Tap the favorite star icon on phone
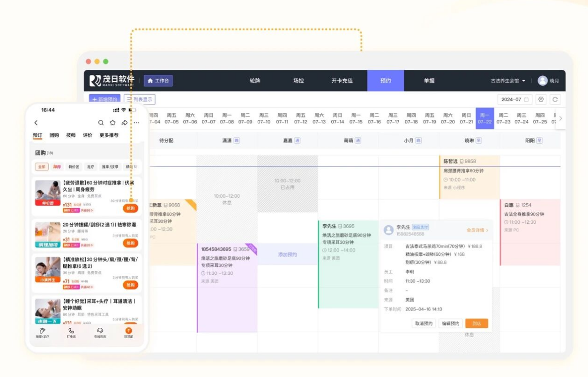588x377 pixels. click(x=112, y=123)
